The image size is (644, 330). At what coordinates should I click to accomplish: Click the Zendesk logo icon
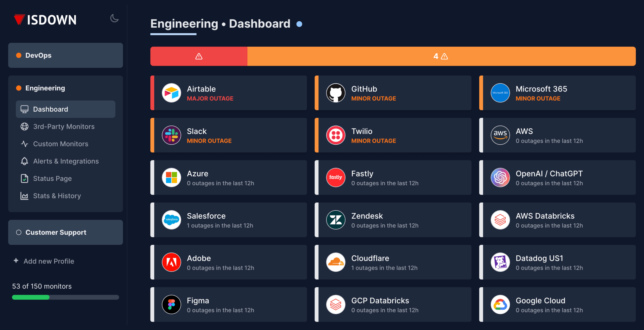pos(336,220)
